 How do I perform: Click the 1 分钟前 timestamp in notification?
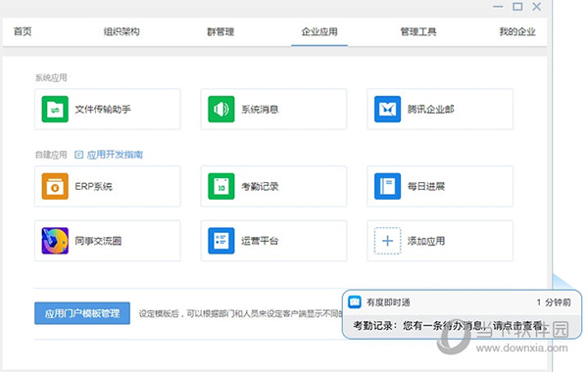(x=554, y=302)
